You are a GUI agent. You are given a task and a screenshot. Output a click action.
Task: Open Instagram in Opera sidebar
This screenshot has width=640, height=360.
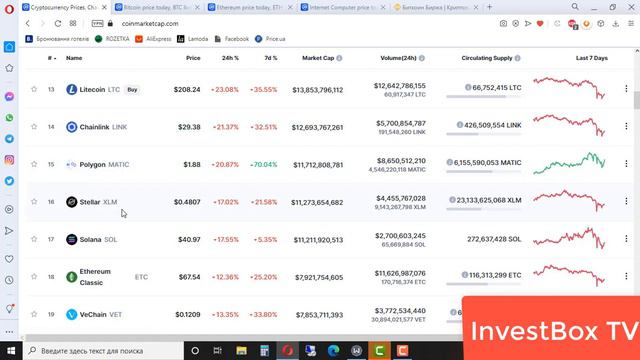(9, 160)
